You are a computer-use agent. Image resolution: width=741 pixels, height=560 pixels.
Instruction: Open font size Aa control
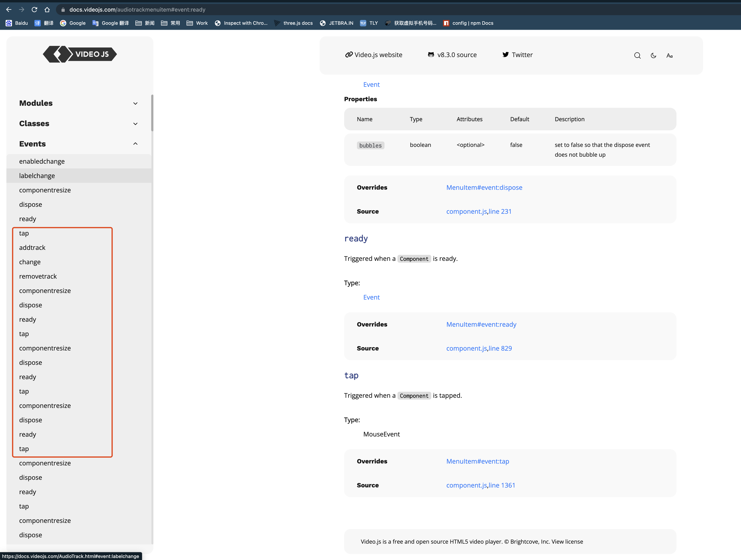tap(669, 55)
